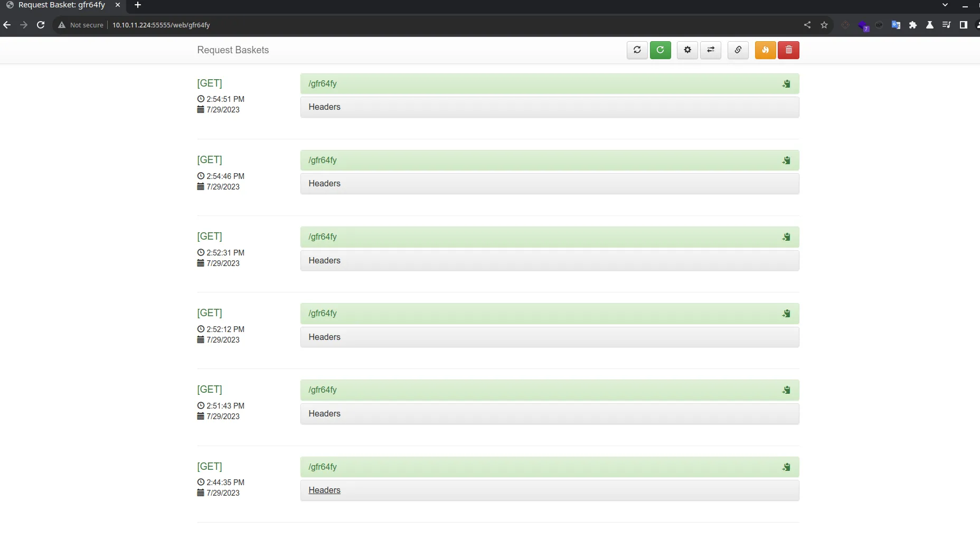This screenshot has height=549, width=980.
Task: Click the refresh requests icon button
Action: [637, 50]
